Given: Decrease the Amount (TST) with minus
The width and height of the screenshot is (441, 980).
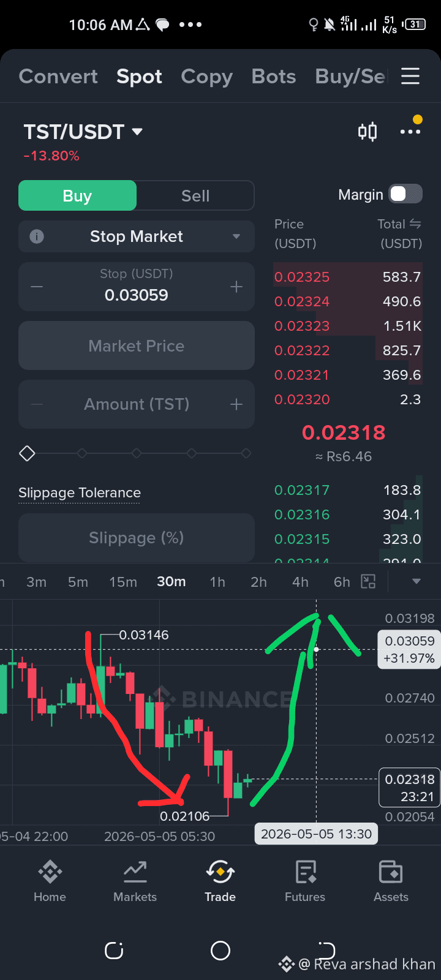Looking at the screenshot, I should pyautogui.click(x=37, y=404).
